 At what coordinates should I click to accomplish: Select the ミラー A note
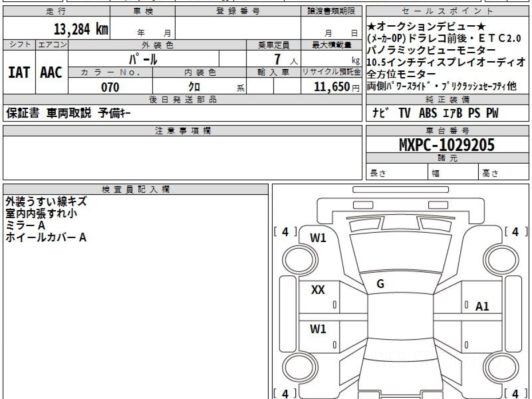tap(25, 226)
